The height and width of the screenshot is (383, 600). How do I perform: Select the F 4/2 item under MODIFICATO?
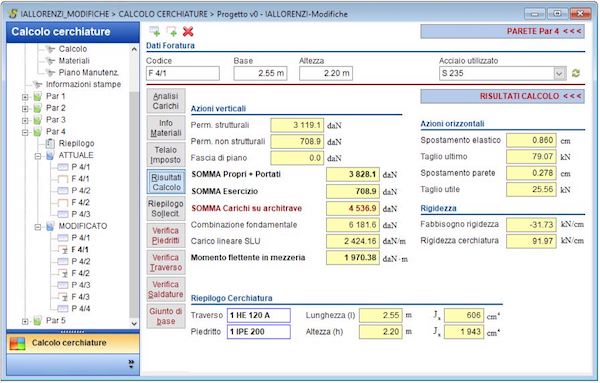coord(80,273)
